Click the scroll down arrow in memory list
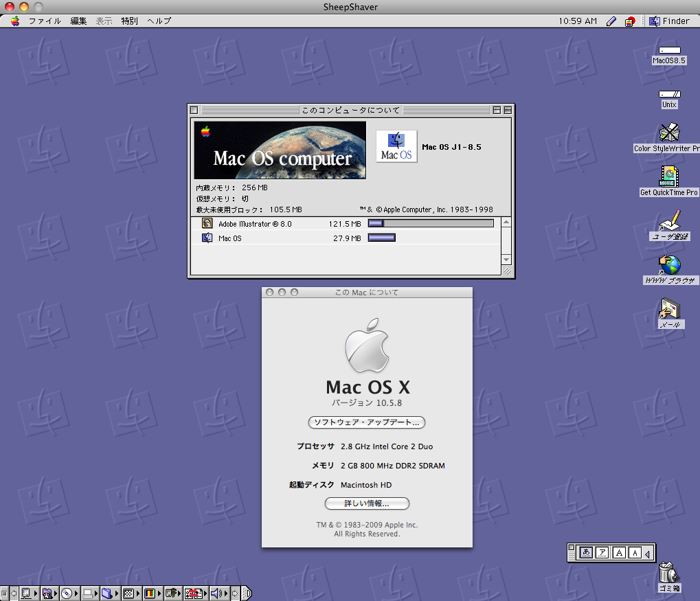The height and width of the screenshot is (601, 700). (506, 260)
